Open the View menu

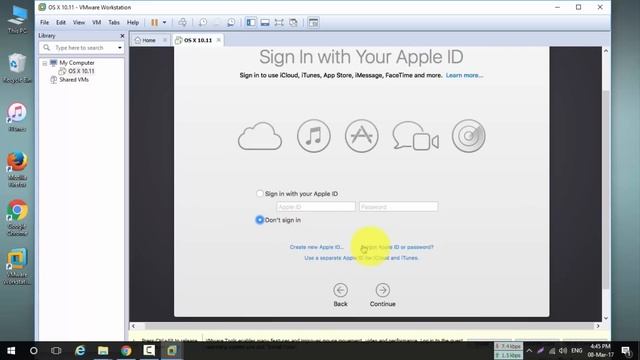coord(79,22)
